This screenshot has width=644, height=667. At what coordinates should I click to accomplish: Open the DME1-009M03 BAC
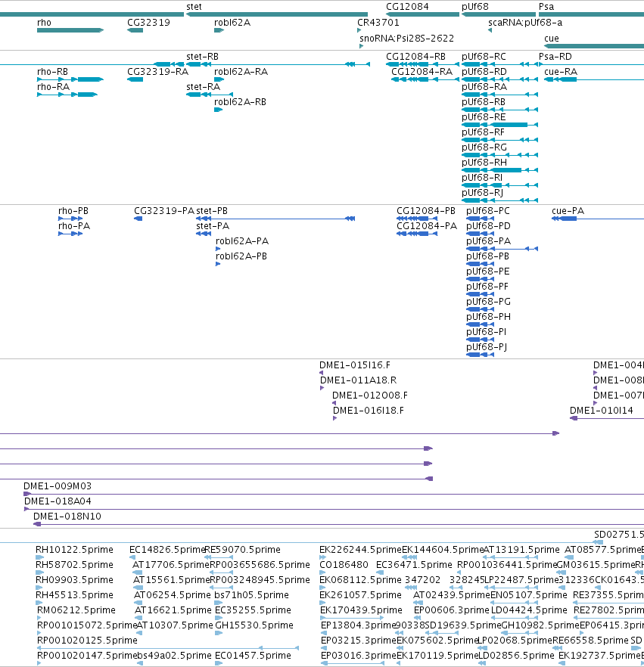pyautogui.click(x=334, y=494)
